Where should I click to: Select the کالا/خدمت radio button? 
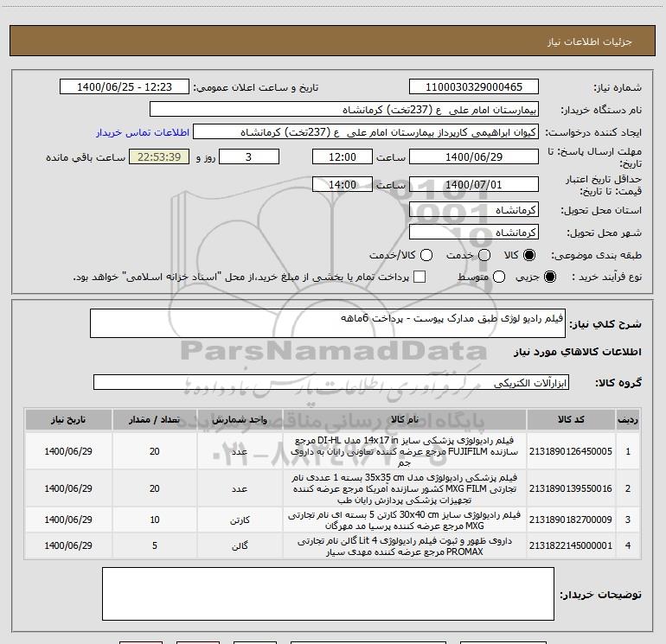426,255
